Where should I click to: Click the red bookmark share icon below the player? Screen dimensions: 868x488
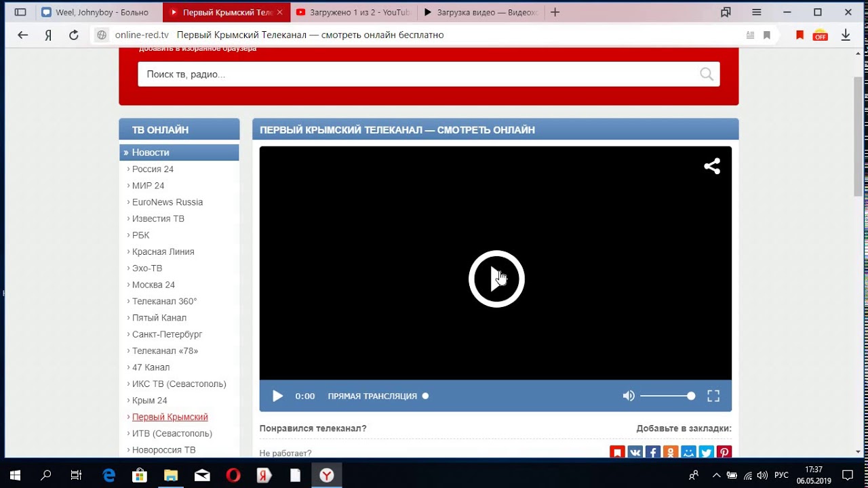pyautogui.click(x=617, y=452)
